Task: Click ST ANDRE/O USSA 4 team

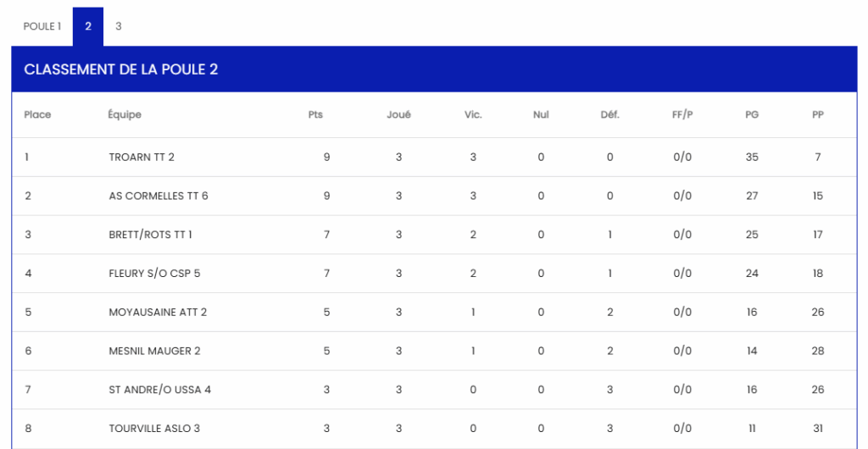Action: pos(159,390)
